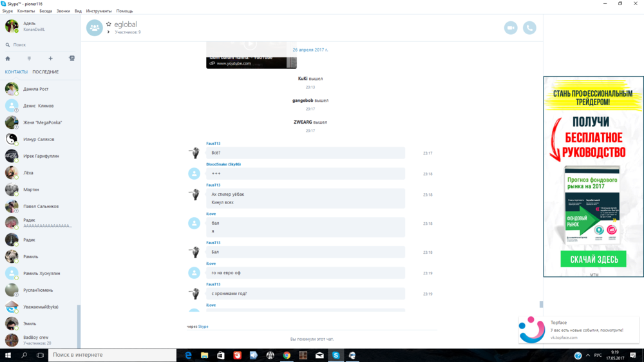The image size is (644, 362).
Task: Click the plus icon to add contact
Action: (x=51, y=59)
